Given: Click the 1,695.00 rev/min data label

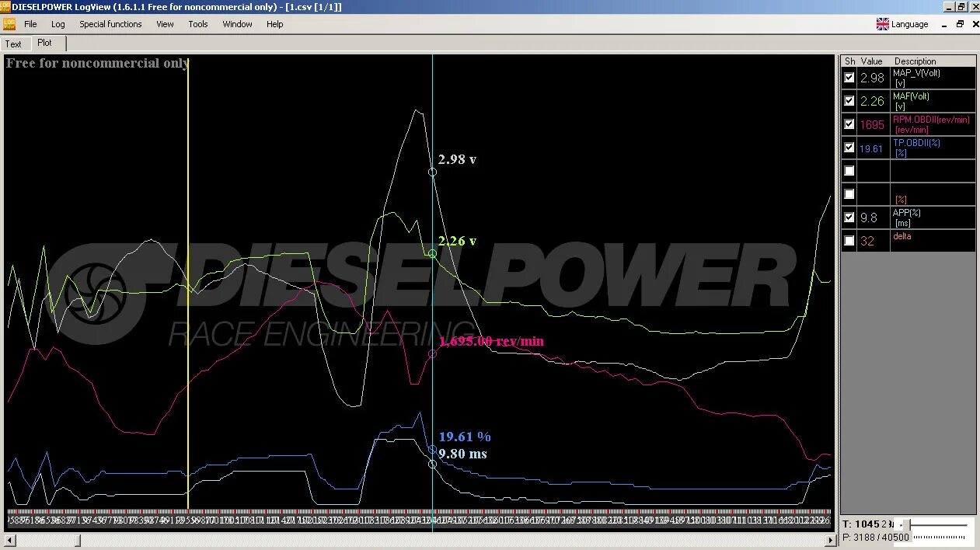Looking at the screenshot, I should tap(491, 341).
